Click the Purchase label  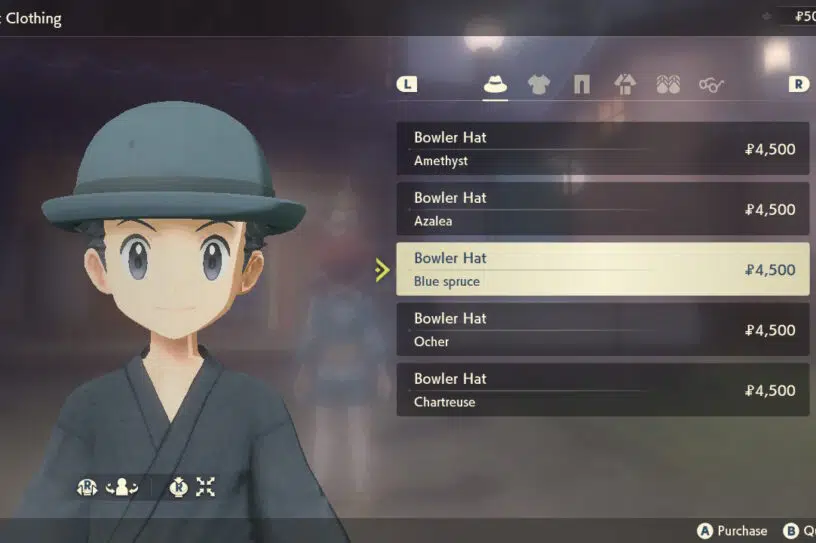[x=742, y=531]
